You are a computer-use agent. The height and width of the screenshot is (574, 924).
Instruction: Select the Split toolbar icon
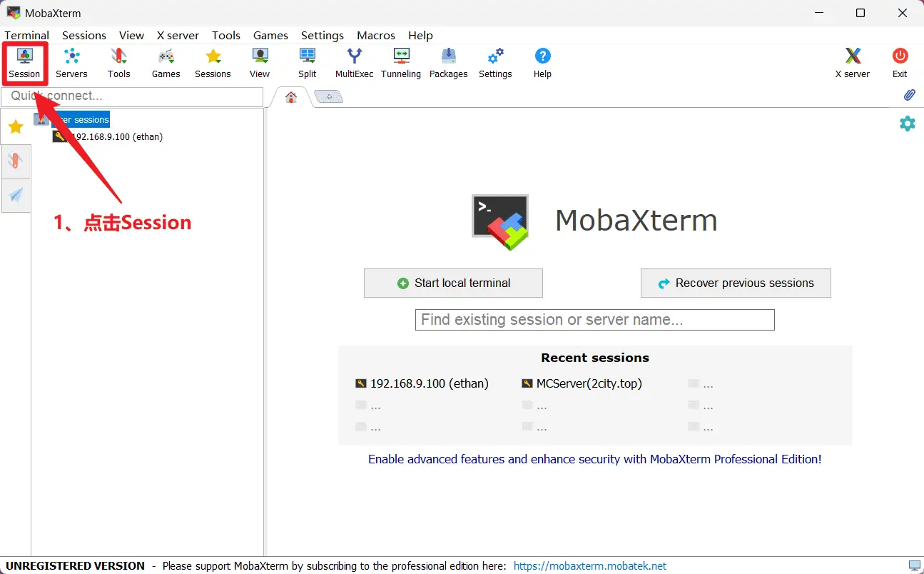(x=308, y=63)
